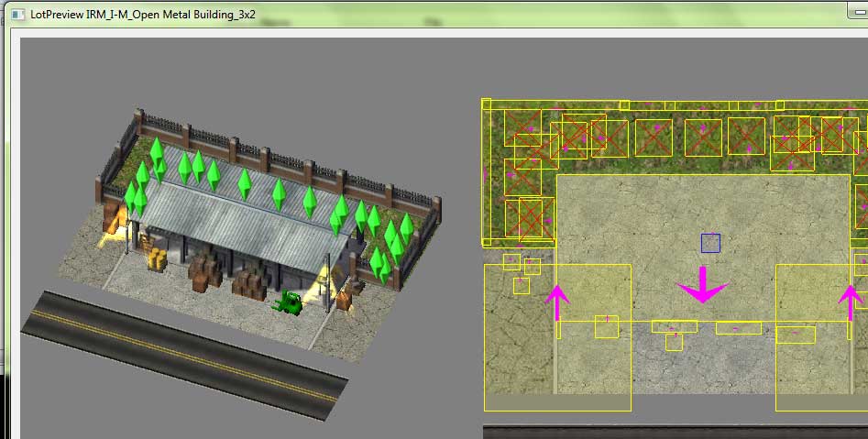Click the dark road strip below the lot plan
The width and height of the screenshot is (868, 439).
coord(676,432)
